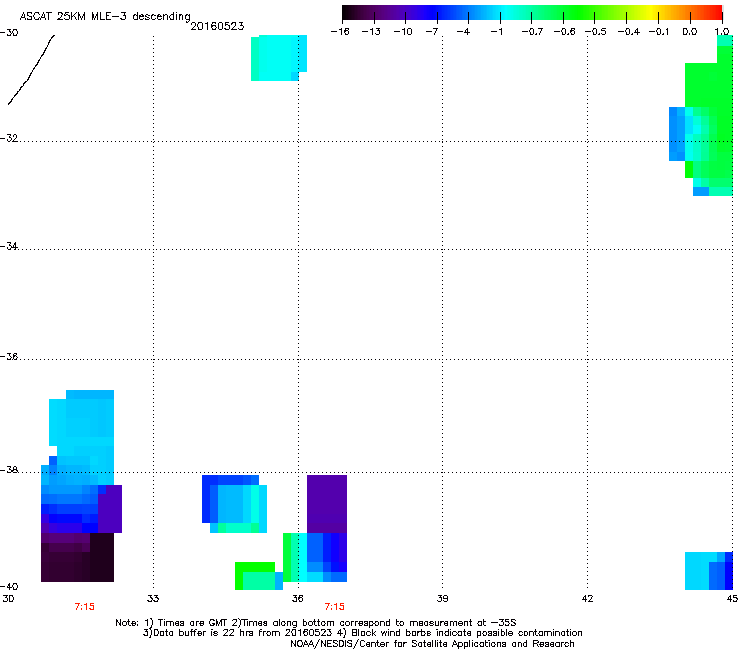Click longitude axis label 33
740x650 pixels.
click(x=153, y=599)
